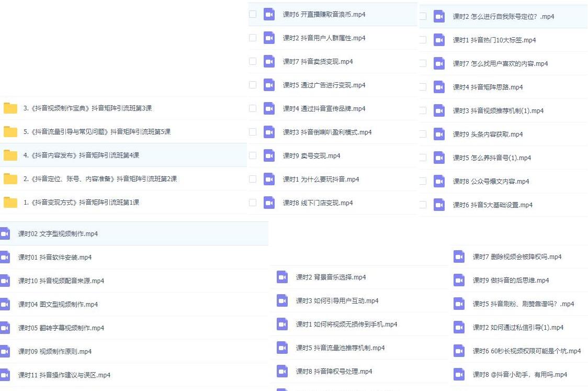Viewport: 588px width, 391px height.
Task: Open file 课时9 做抖音的后思维.mp4
Action: click(511, 281)
